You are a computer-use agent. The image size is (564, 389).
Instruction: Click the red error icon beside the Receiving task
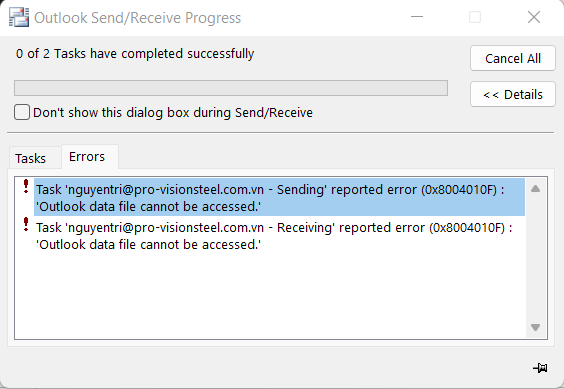coord(26,225)
